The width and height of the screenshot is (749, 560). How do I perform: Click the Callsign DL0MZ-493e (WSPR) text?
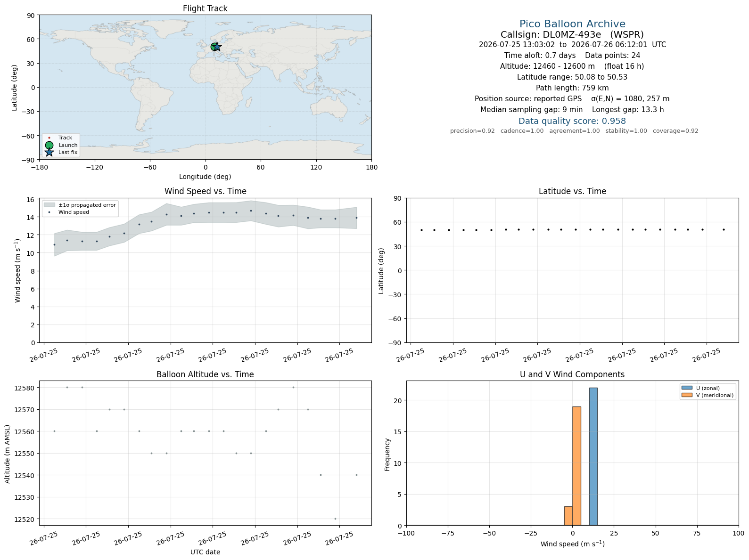click(x=572, y=34)
